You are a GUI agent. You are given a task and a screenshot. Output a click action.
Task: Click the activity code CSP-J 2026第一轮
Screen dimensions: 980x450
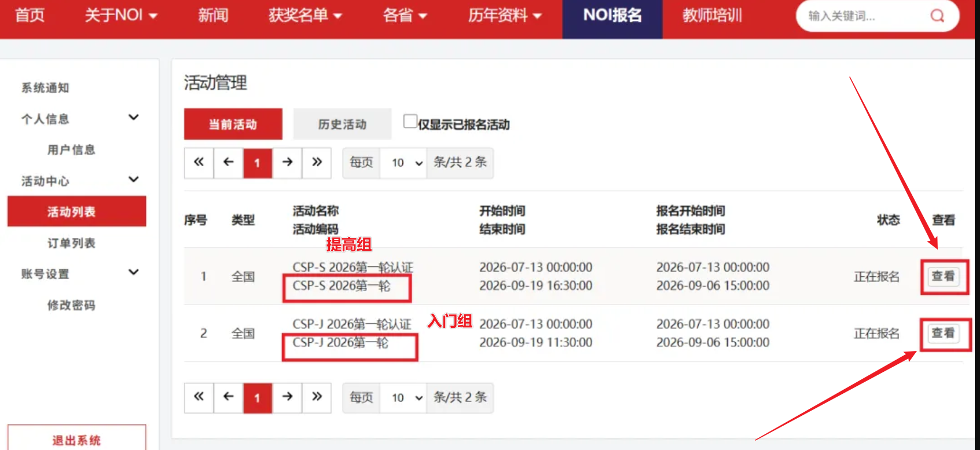[340, 342]
